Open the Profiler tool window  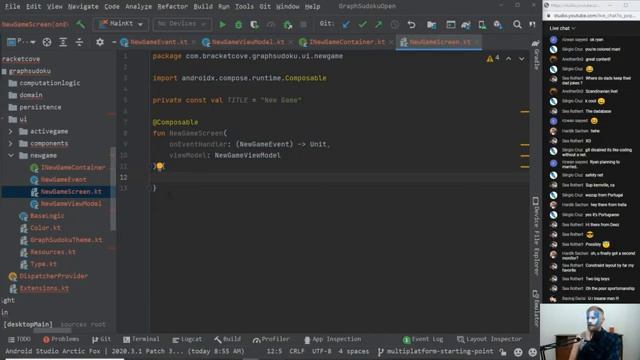[x=271, y=339]
